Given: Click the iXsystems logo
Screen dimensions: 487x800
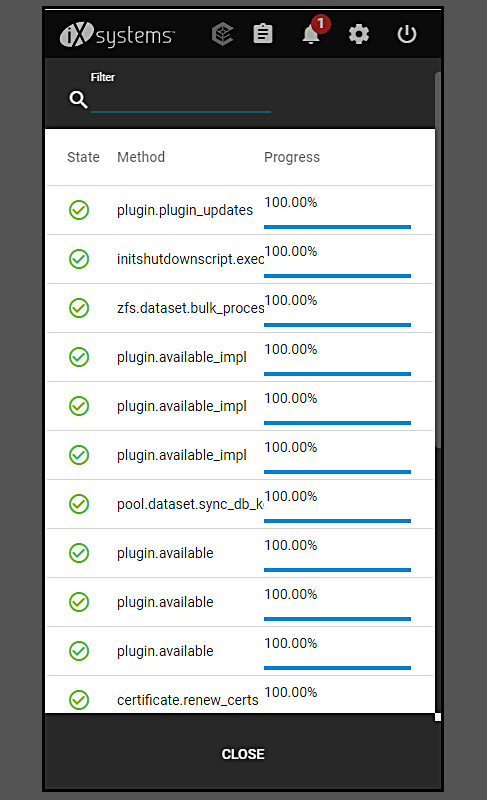Looking at the screenshot, I should point(117,35).
